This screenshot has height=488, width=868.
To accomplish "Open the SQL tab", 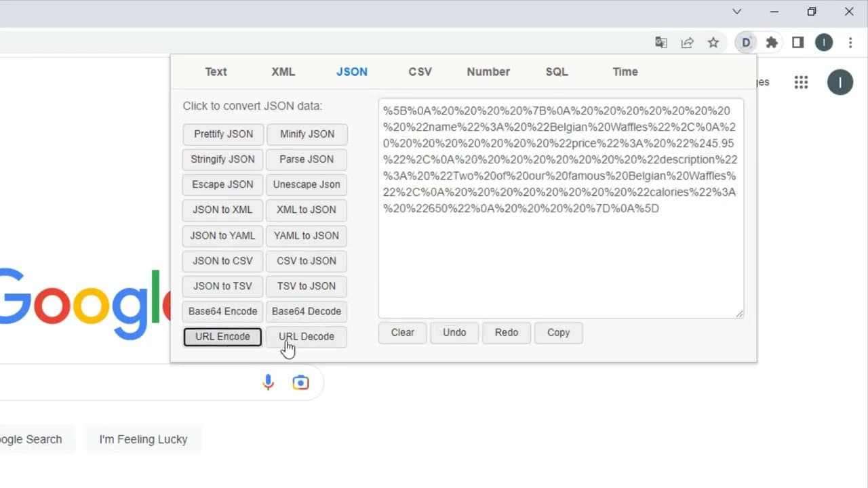I will point(557,72).
